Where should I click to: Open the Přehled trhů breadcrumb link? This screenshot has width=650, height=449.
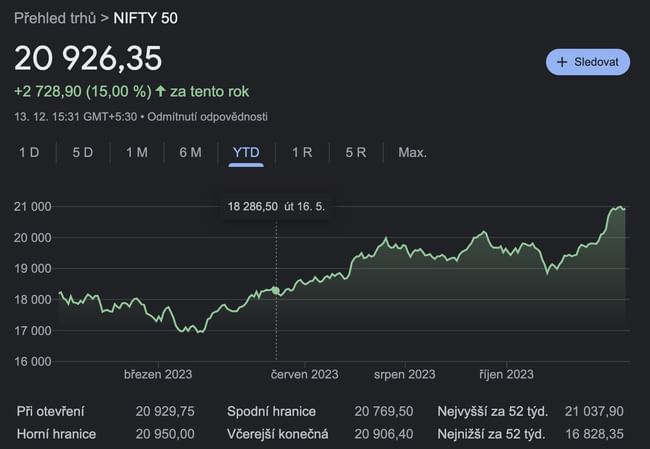55,18
